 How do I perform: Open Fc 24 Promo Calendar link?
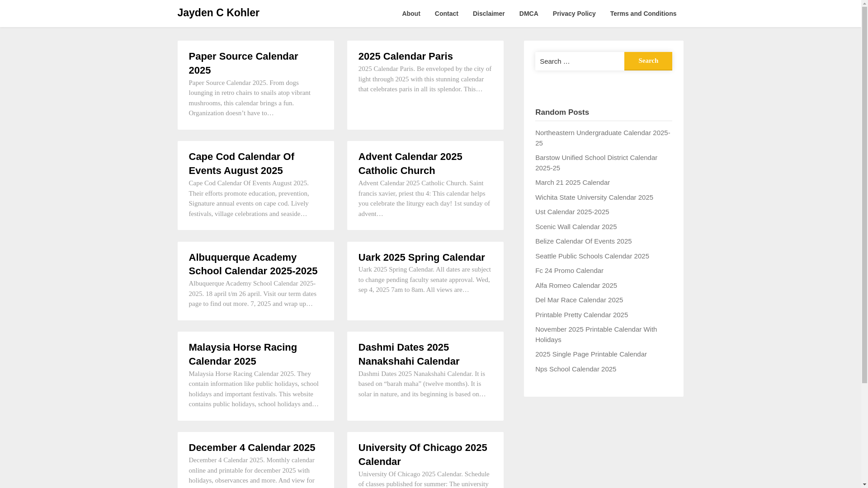[569, 271]
